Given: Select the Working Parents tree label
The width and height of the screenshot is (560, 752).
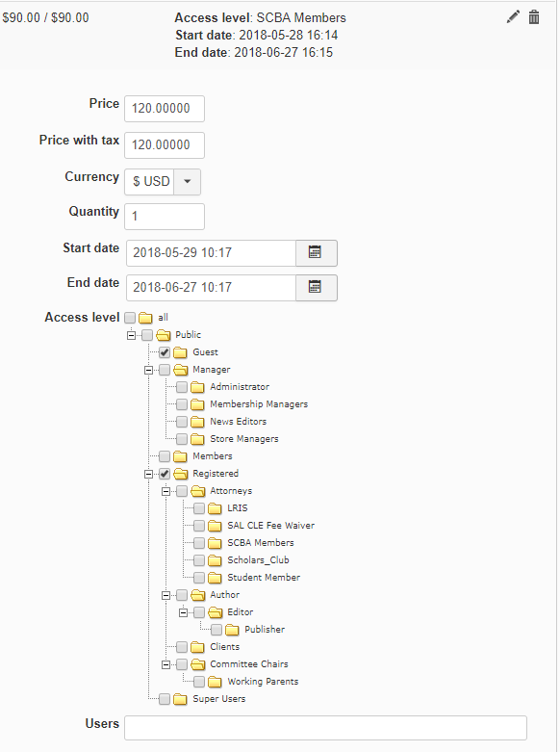Looking at the screenshot, I should point(263,682).
